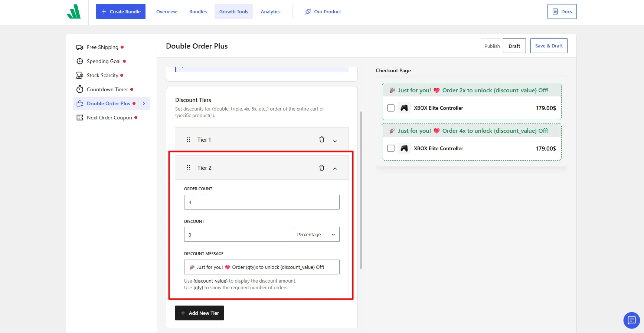Image resolution: width=644 pixels, height=333 pixels.
Task: Edit the Discount Message field
Action: [262, 267]
